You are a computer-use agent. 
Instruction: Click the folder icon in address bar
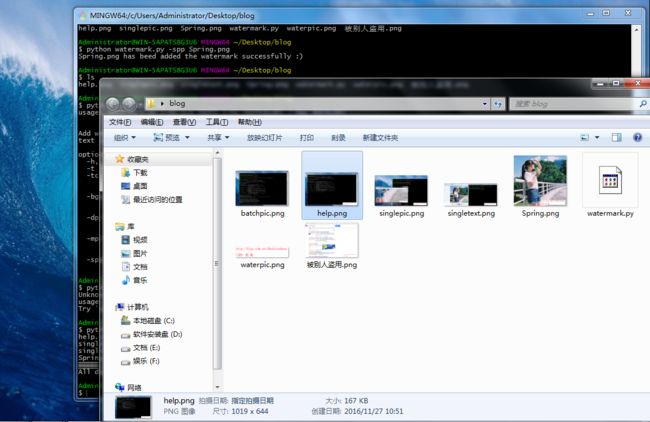coord(151,104)
